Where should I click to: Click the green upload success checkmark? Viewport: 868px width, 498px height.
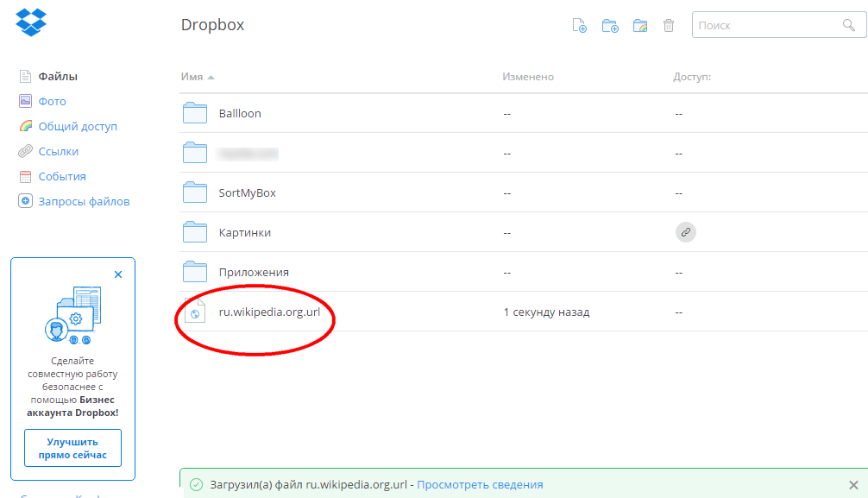(x=196, y=485)
